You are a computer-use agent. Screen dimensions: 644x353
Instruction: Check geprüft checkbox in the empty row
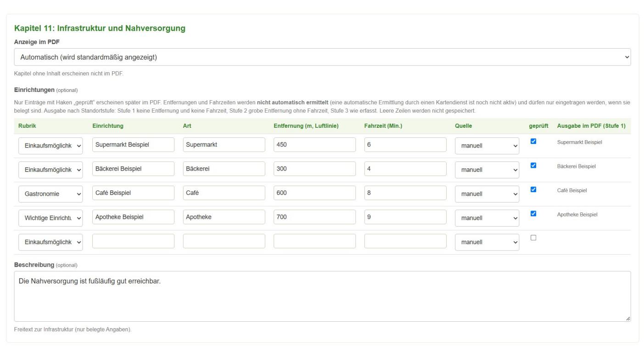(533, 238)
